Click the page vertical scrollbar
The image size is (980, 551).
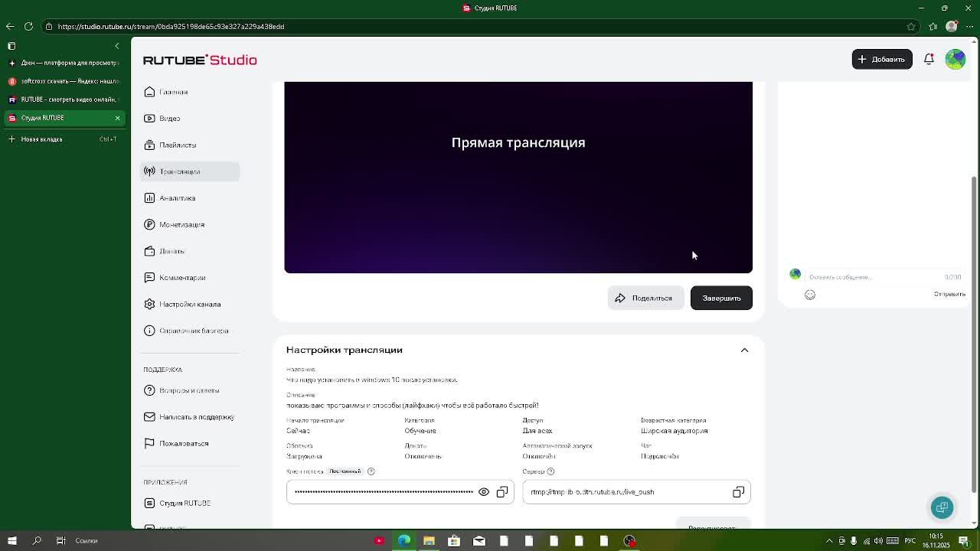(975, 334)
